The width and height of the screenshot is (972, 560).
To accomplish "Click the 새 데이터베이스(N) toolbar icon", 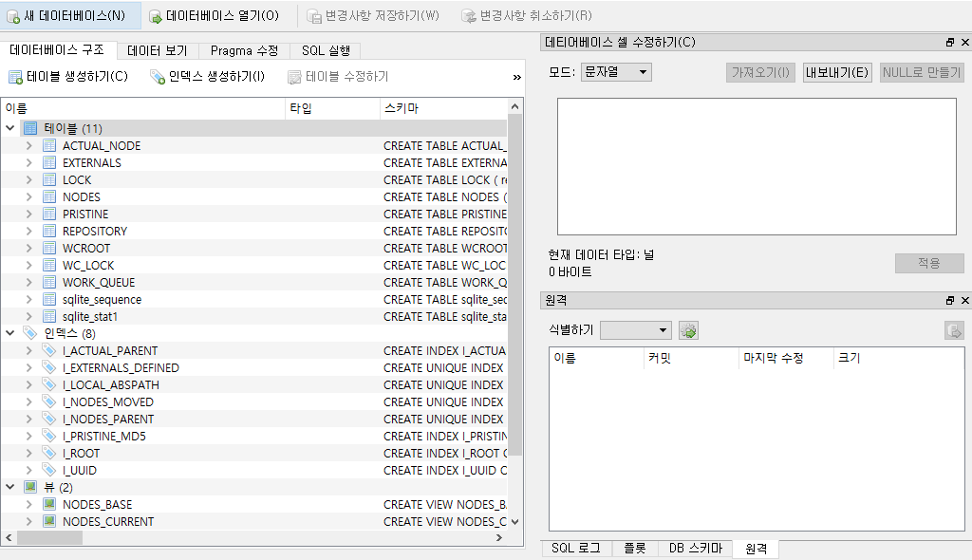I will coord(13,17).
